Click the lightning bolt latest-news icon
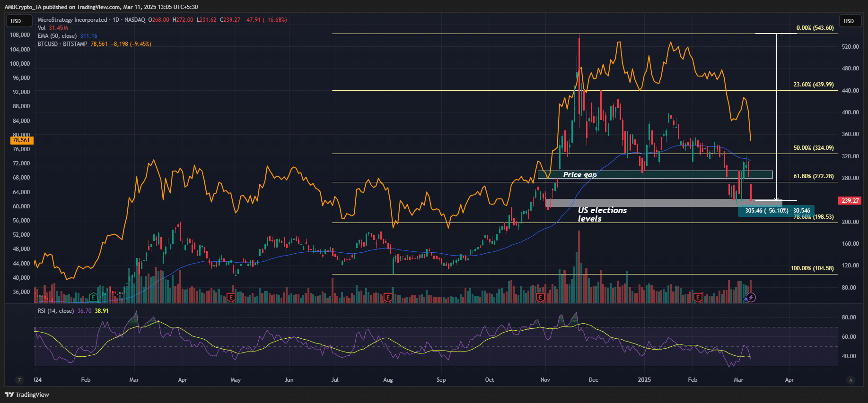868x403 pixels. click(751, 297)
